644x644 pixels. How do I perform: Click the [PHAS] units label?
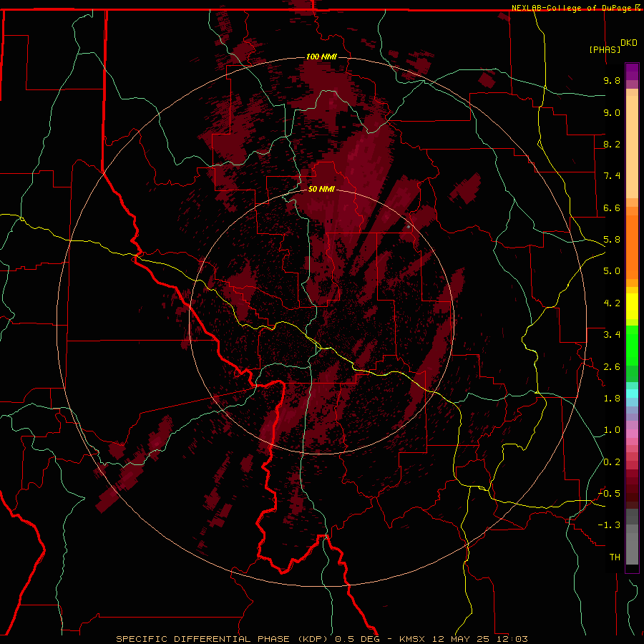(605, 49)
